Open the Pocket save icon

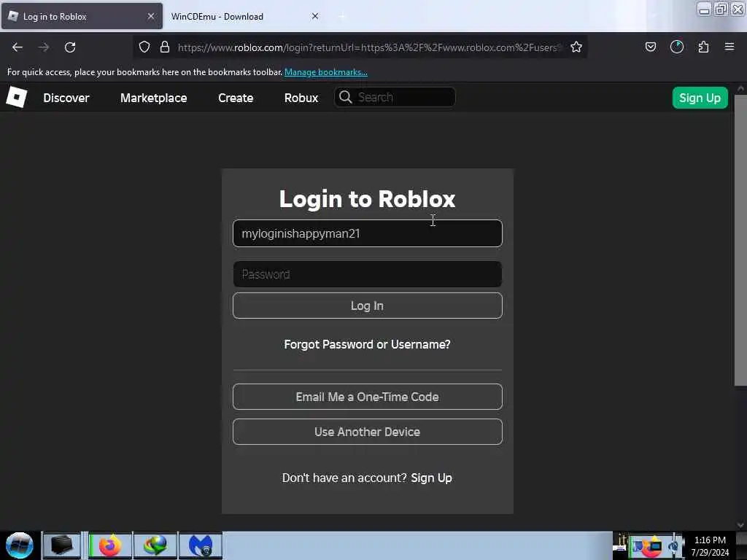(x=651, y=47)
